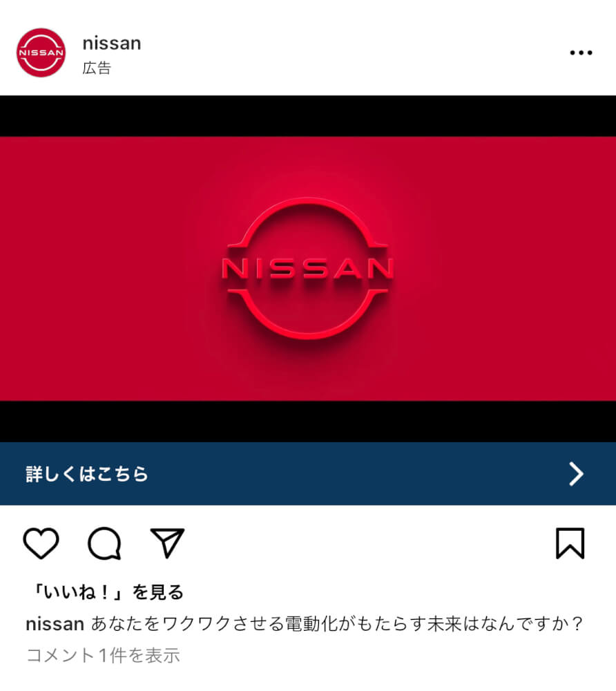Tap the 詳しくはこちら call-to-action text

(87, 474)
